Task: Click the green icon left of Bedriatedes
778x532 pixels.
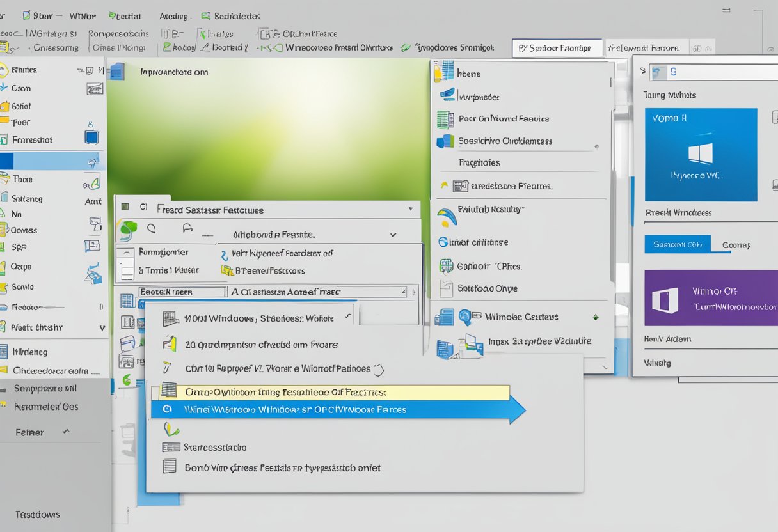Action: click(x=206, y=16)
